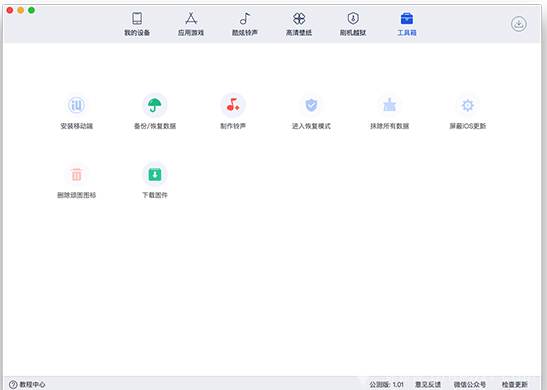Open the green umbrella 备份/恢复数据 icon
The image size is (547, 390).
[x=155, y=105]
